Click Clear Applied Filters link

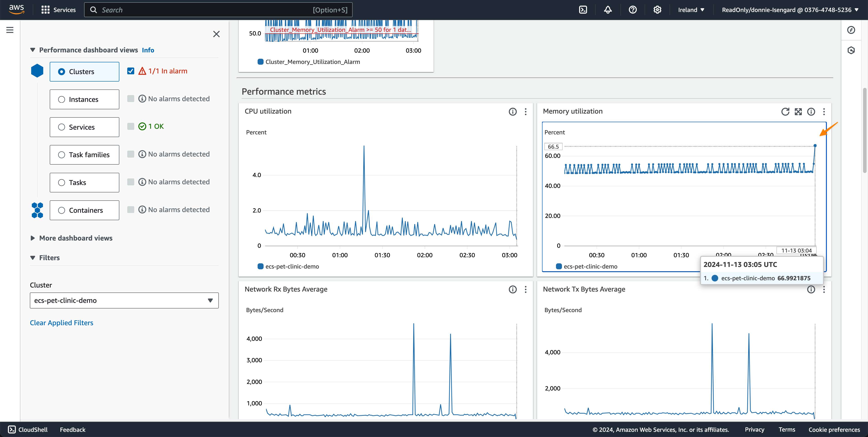pos(61,322)
